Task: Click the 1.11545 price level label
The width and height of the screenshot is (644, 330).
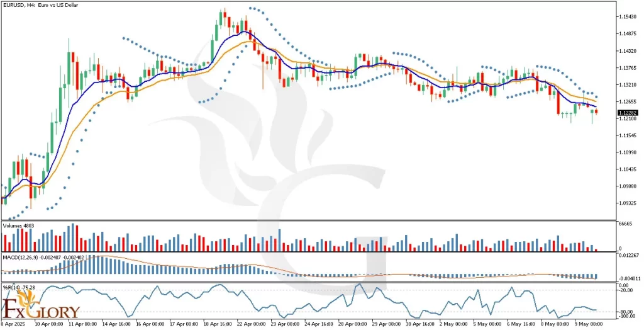Action: coord(628,135)
